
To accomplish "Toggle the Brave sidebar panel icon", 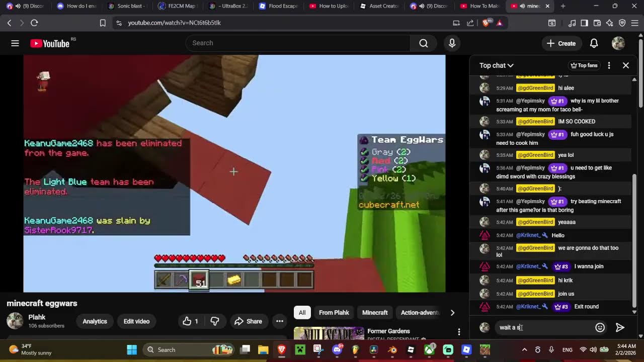I will [x=584, y=23].
